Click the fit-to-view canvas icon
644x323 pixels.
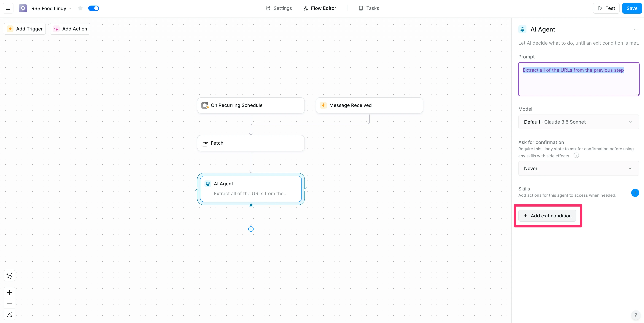click(9, 314)
